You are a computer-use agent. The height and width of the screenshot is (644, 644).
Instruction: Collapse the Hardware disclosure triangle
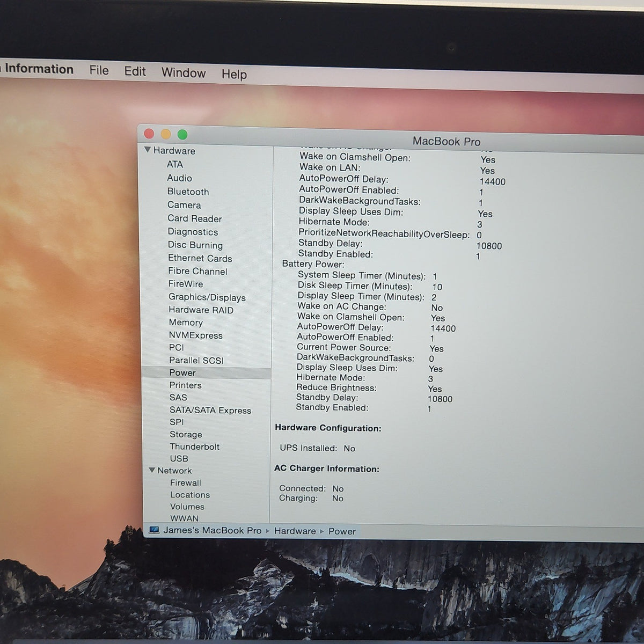click(148, 150)
